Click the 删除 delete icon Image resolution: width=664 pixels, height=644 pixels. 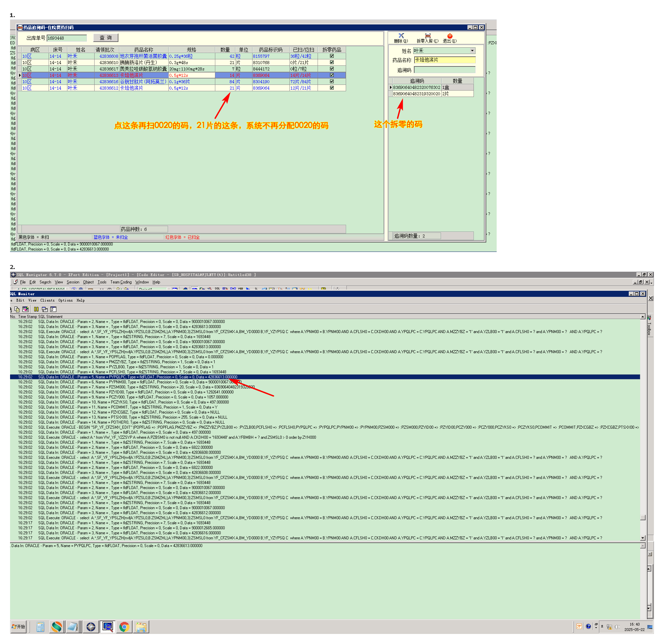pos(401,36)
